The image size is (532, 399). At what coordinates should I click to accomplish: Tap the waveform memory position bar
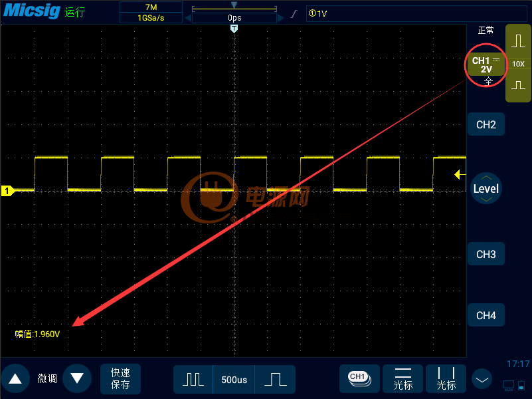pyautogui.click(x=234, y=8)
